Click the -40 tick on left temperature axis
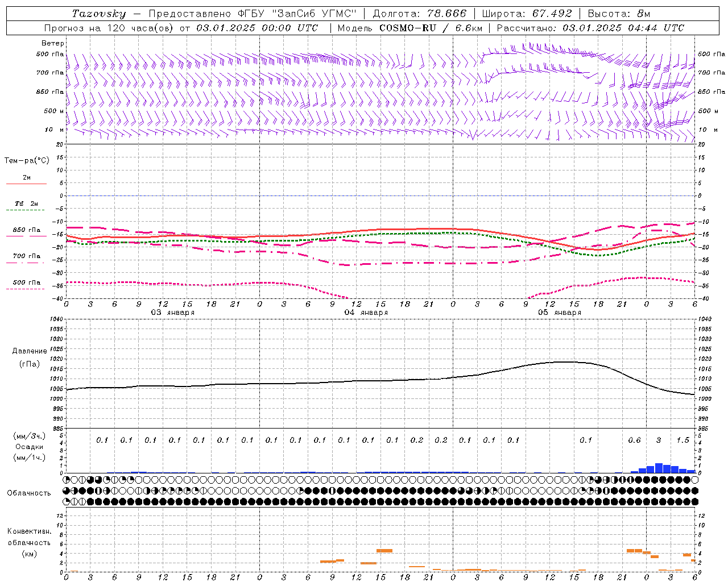This screenshot has width=728, height=582. pyautogui.click(x=58, y=298)
